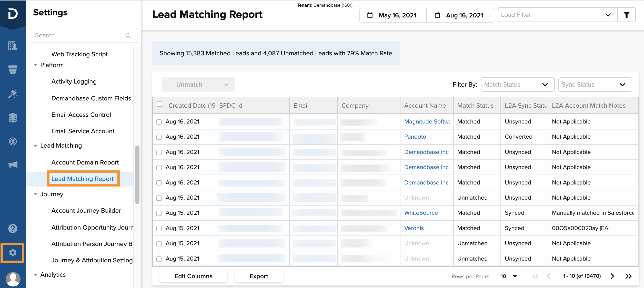Go to next page arrow

click(612, 276)
